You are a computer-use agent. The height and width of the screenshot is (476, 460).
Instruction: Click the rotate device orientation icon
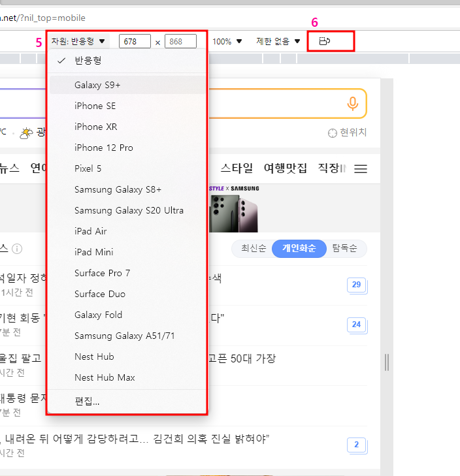325,41
